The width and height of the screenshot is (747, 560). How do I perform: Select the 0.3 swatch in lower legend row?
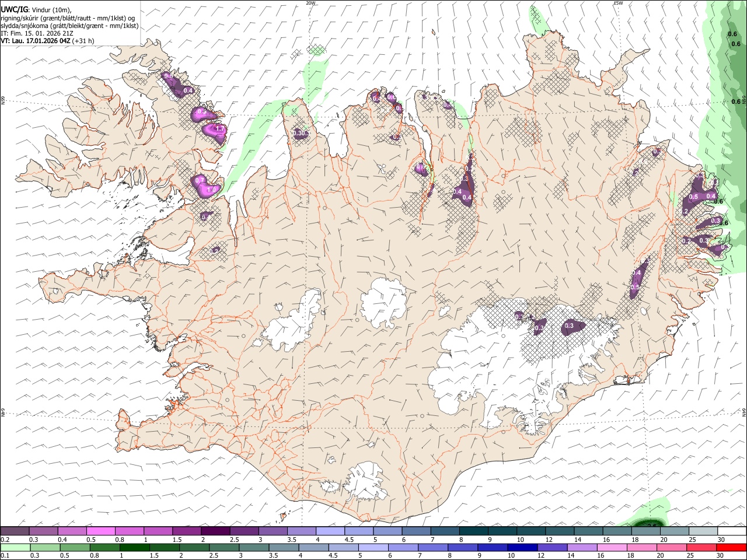tap(45, 547)
